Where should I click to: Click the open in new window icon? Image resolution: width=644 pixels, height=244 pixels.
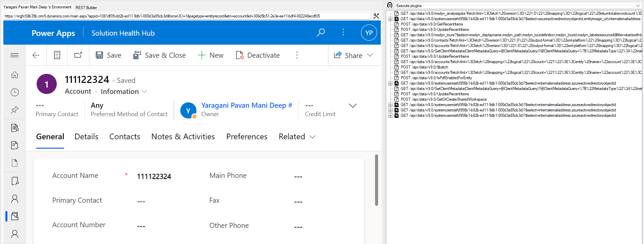(78, 55)
